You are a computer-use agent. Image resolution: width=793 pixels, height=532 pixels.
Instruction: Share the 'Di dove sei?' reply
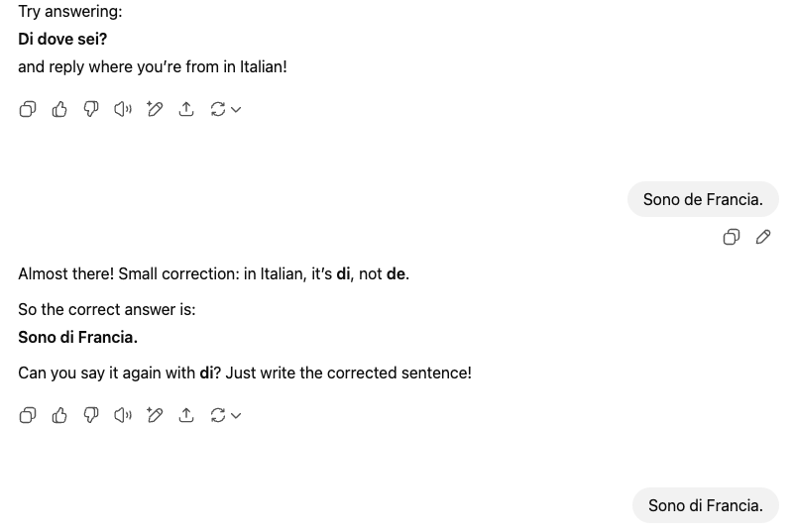pyautogui.click(x=186, y=109)
